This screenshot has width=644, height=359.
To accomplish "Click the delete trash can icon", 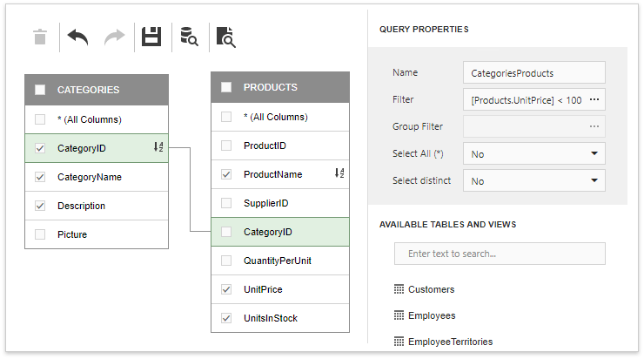I will [x=40, y=37].
